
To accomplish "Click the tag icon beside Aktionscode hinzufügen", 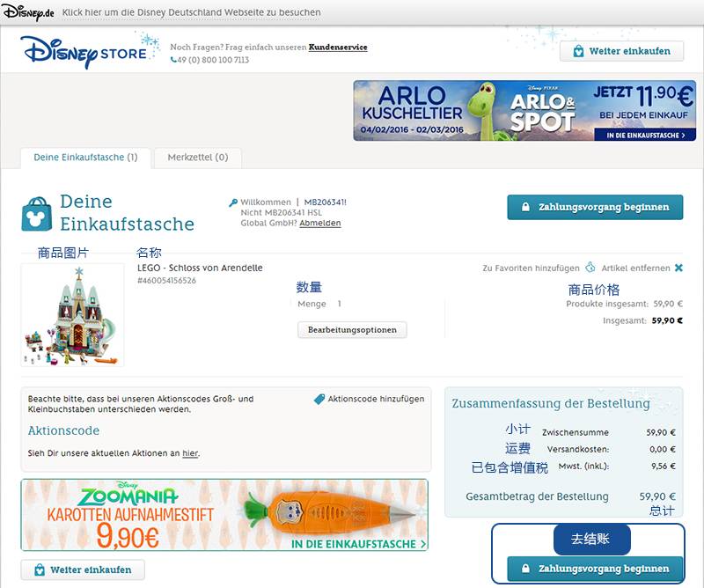I will (x=319, y=399).
